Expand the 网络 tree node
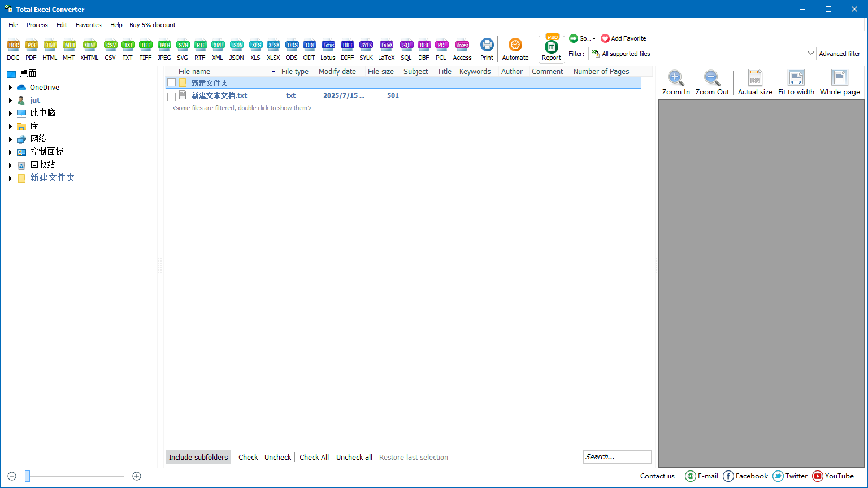This screenshot has height=488, width=868. tap(10, 139)
